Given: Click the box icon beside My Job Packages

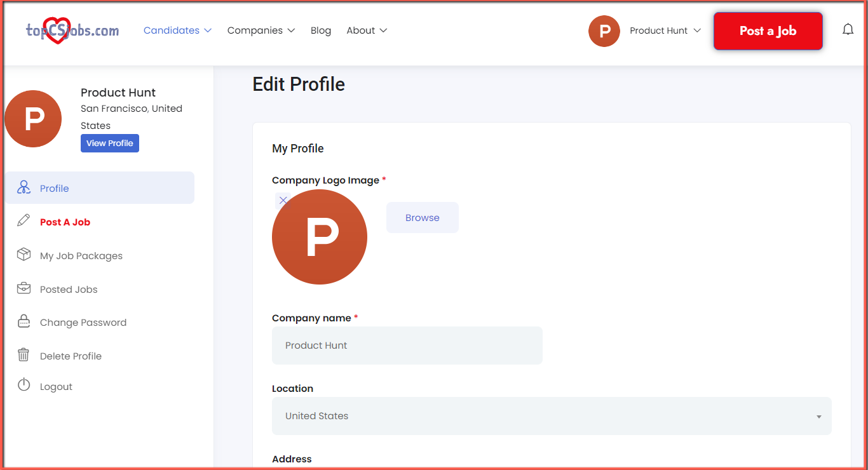Looking at the screenshot, I should coord(24,255).
